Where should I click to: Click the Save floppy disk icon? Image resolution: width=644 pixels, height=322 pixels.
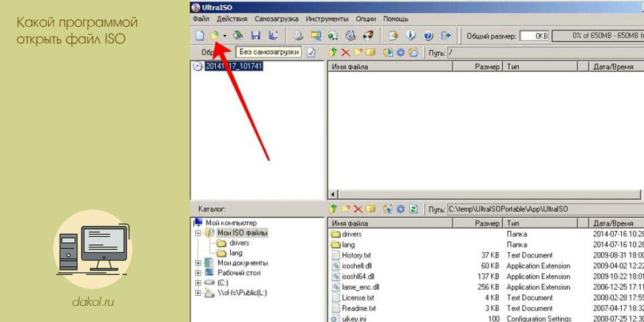(x=256, y=36)
